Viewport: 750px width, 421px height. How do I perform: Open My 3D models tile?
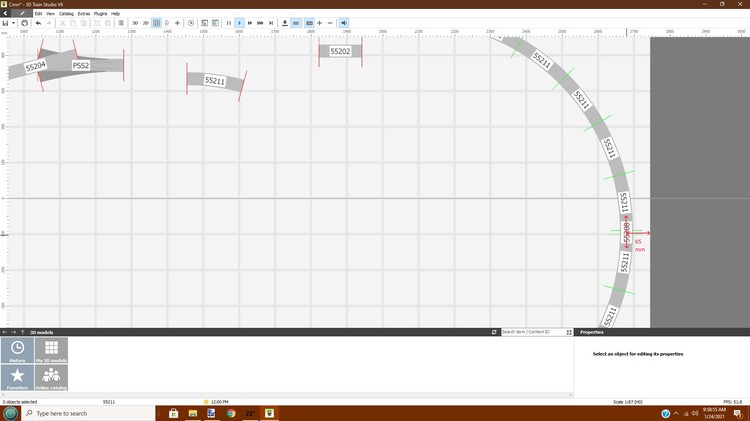(x=51, y=350)
